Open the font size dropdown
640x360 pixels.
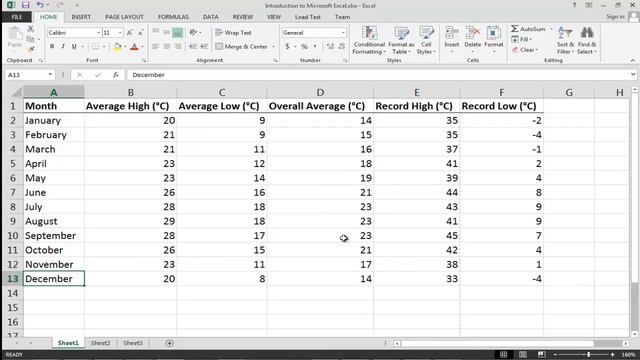tap(120, 33)
